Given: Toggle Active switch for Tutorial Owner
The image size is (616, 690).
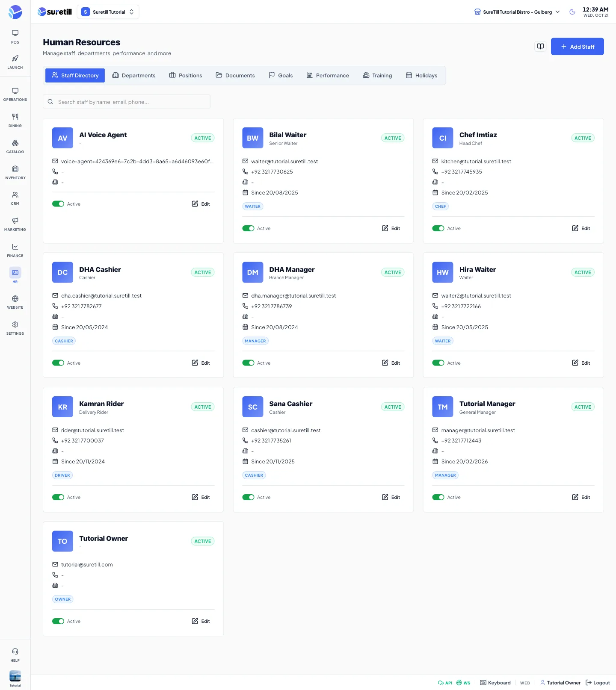Looking at the screenshot, I should [58, 621].
